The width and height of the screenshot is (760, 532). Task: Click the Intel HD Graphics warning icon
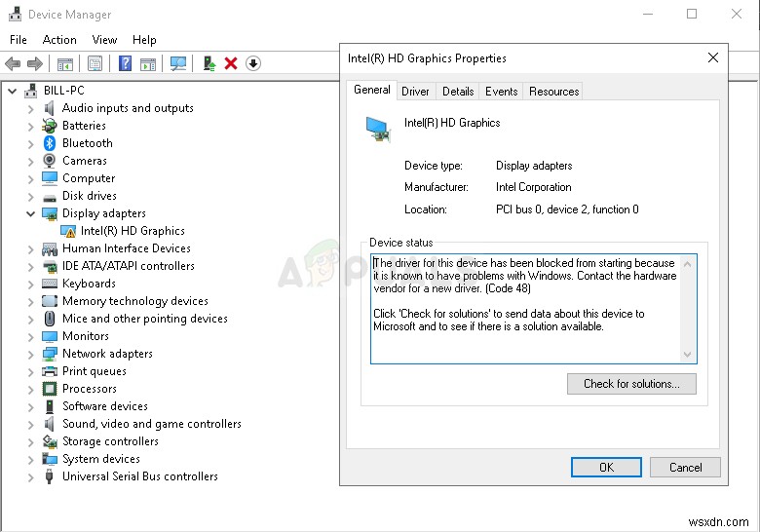click(68, 231)
